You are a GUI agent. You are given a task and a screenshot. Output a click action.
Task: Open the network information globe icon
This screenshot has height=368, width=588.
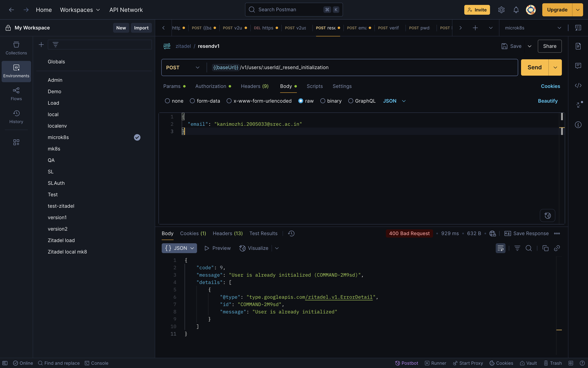492,233
